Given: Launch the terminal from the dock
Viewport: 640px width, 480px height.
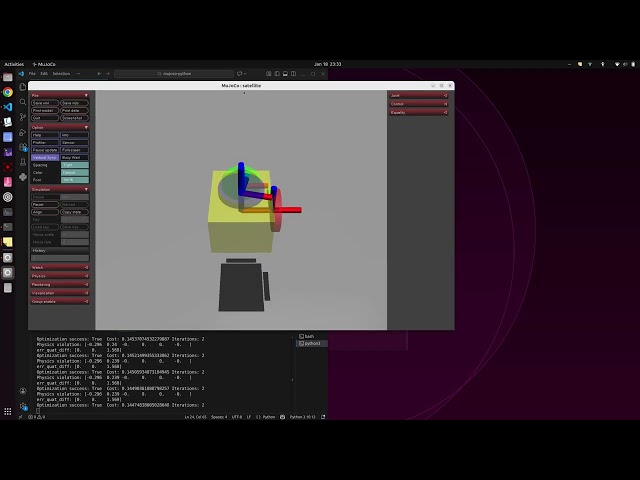Looking at the screenshot, I should tap(8, 227).
